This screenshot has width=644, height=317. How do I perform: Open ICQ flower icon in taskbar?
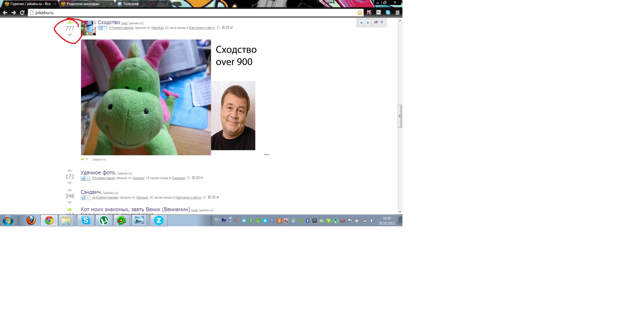coord(121,220)
